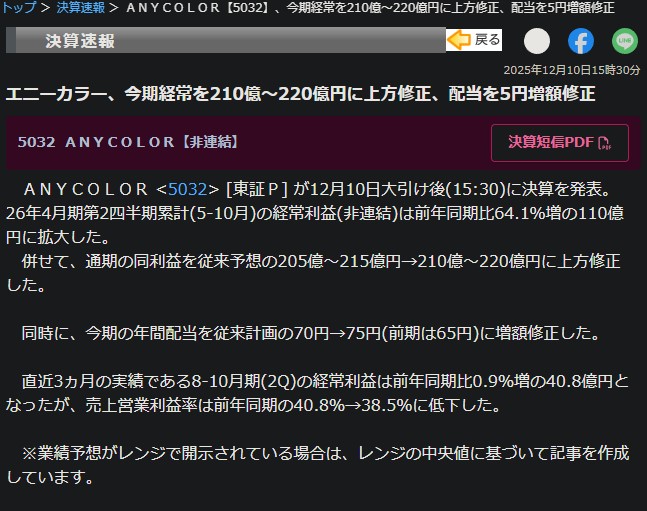Select the gray 決算速報 section heading bar
Image resolution: width=647 pixels, height=511 pixels.
coord(225,40)
